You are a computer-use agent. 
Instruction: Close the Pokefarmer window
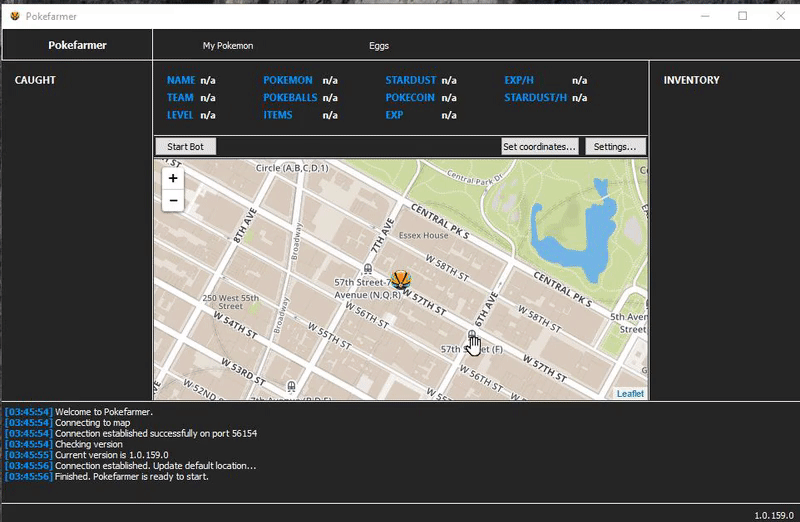point(781,16)
